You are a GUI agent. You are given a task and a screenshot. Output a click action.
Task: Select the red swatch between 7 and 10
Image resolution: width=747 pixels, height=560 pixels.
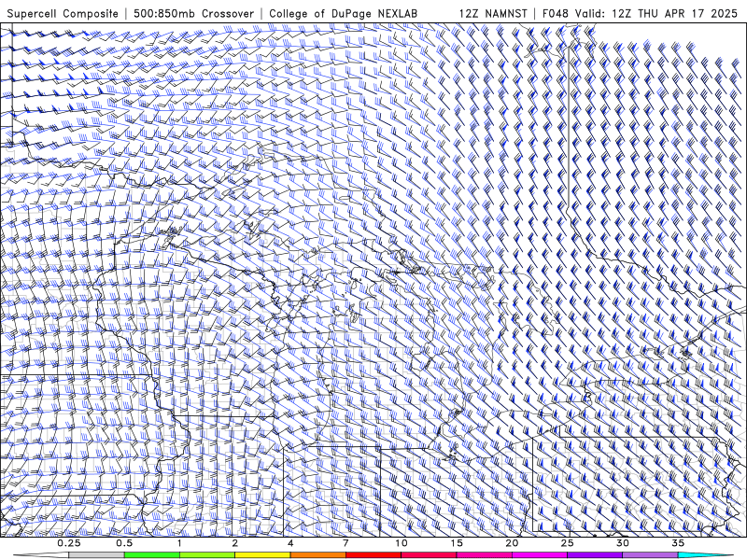point(373,555)
